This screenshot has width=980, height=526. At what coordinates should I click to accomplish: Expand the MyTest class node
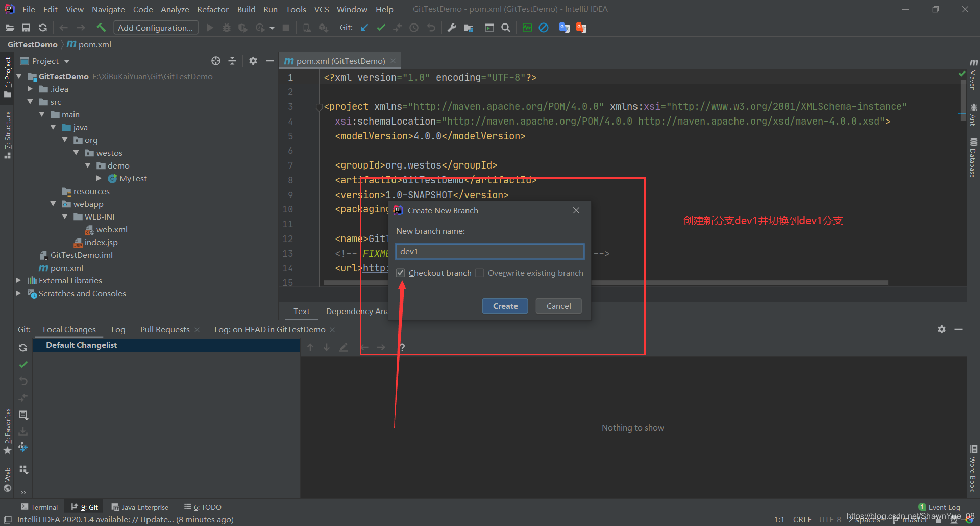(99, 178)
